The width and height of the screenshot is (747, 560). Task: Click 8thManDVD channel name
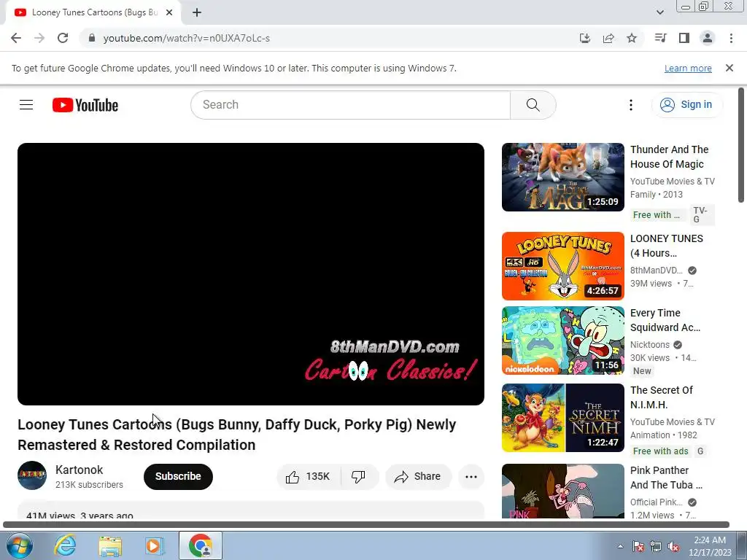click(x=656, y=270)
